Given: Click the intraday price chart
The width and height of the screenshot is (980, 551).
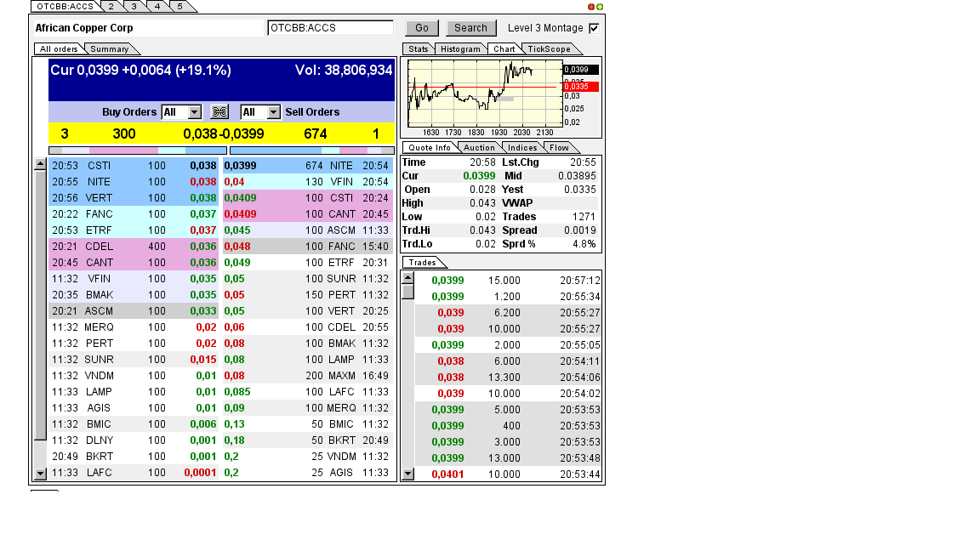Looking at the screenshot, I should 485,94.
